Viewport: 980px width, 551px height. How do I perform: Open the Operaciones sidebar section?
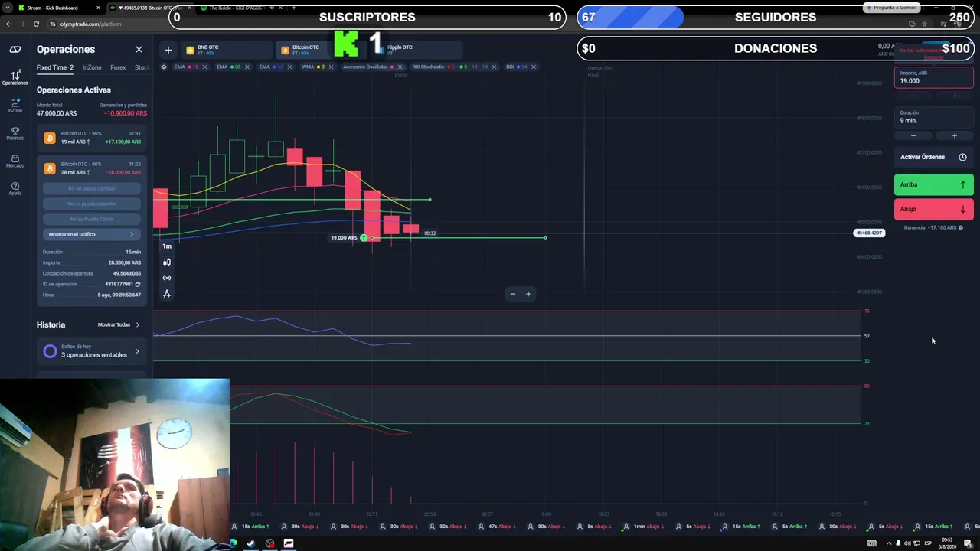point(15,77)
